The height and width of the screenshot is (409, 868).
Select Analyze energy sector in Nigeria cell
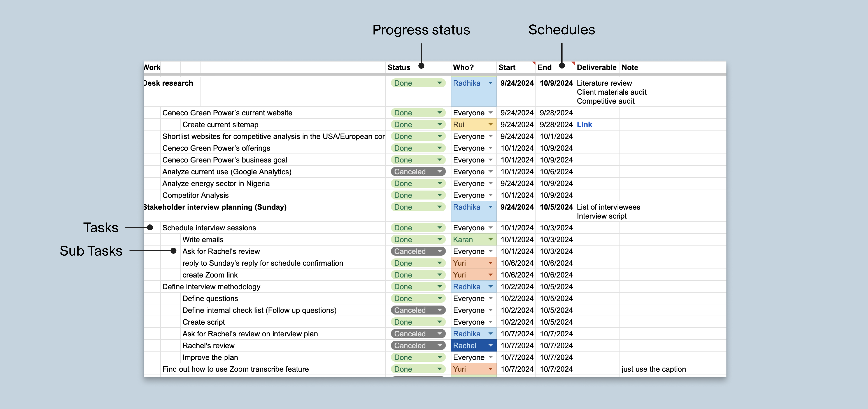273,184
